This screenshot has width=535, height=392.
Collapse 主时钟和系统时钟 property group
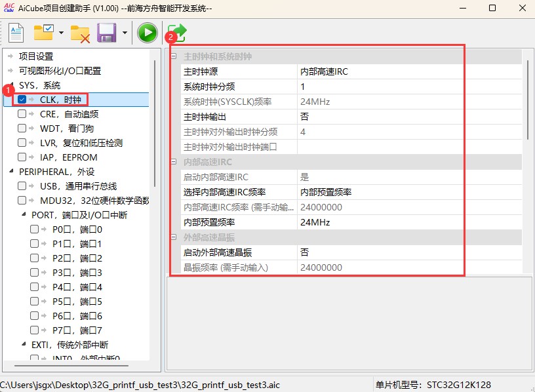174,56
